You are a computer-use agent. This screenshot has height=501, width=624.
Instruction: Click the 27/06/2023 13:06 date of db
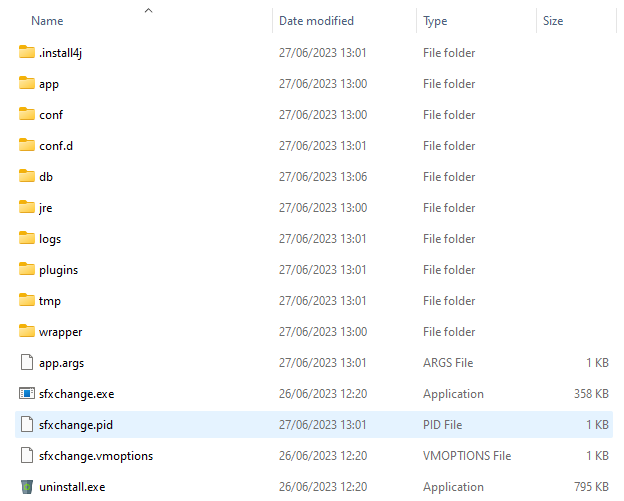pos(323,177)
